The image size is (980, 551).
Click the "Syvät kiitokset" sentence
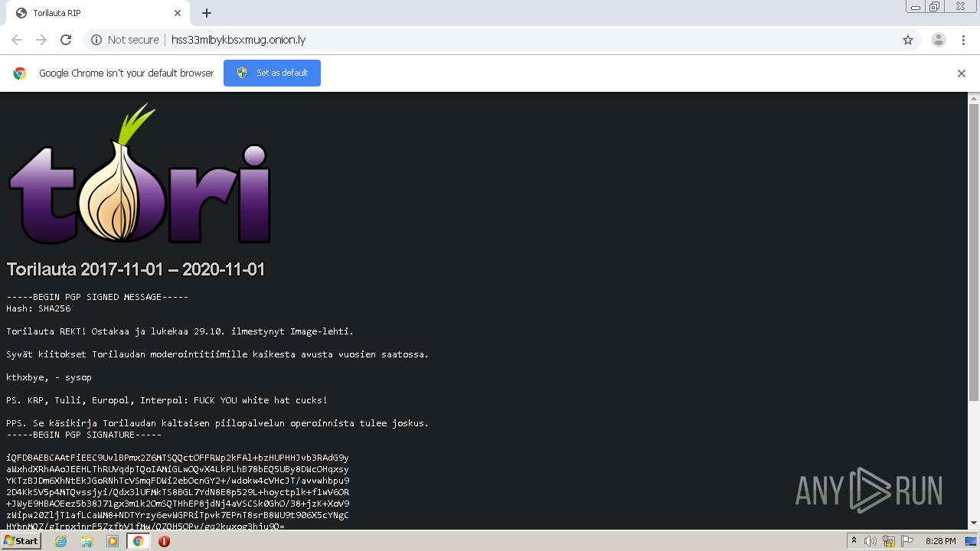pos(217,354)
